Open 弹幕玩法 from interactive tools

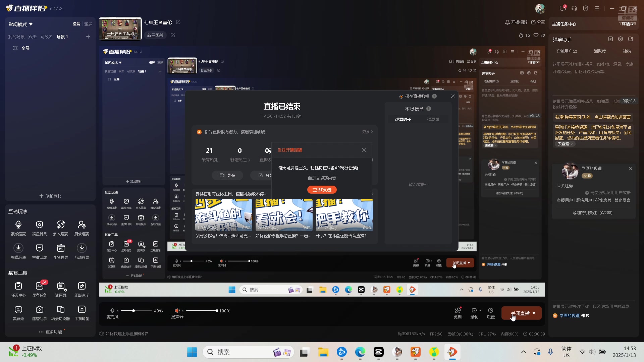(18, 251)
